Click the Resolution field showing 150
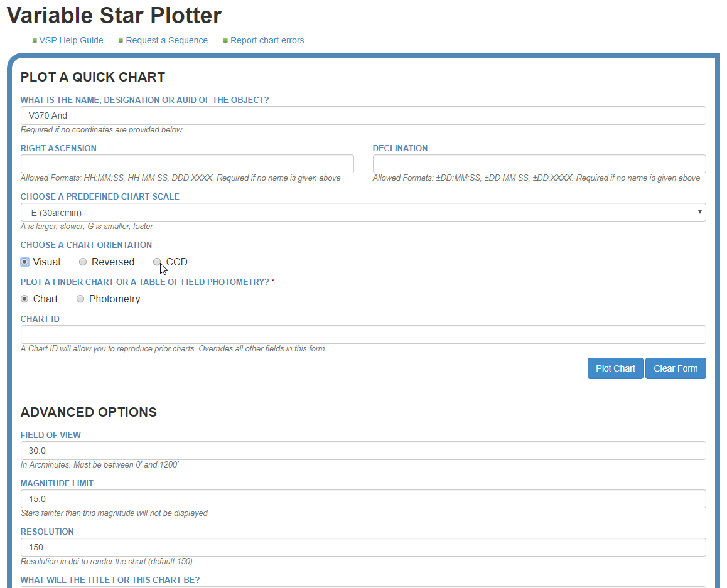This screenshot has width=727, height=588. (363, 547)
